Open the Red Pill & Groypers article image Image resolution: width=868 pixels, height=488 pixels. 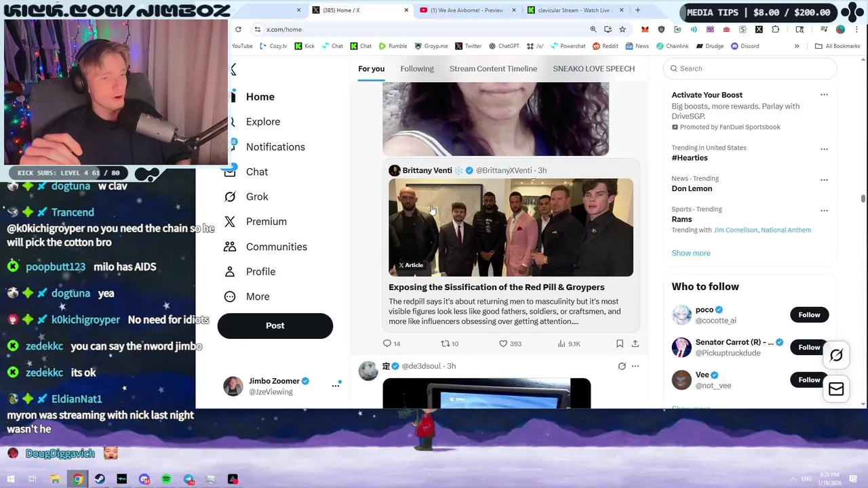tap(511, 227)
